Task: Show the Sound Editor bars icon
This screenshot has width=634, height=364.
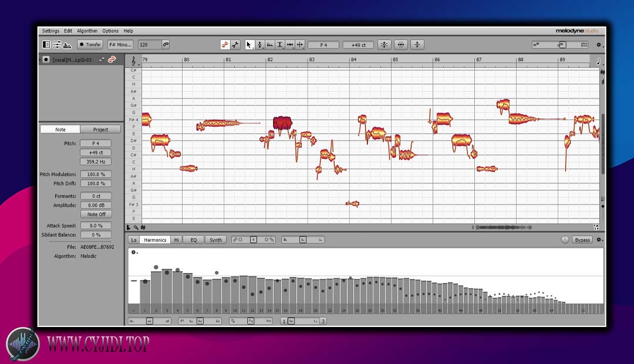Action: (x=67, y=45)
